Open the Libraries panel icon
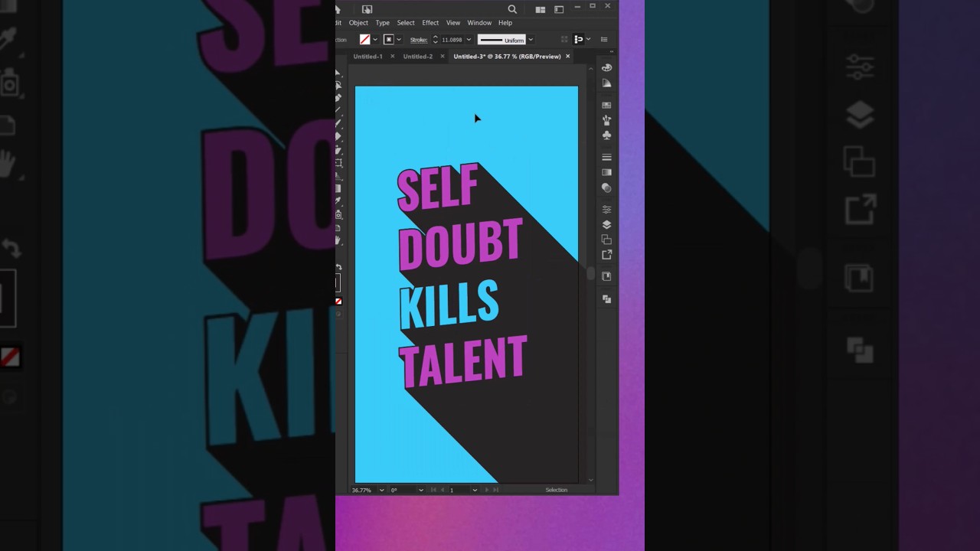 [x=607, y=276]
